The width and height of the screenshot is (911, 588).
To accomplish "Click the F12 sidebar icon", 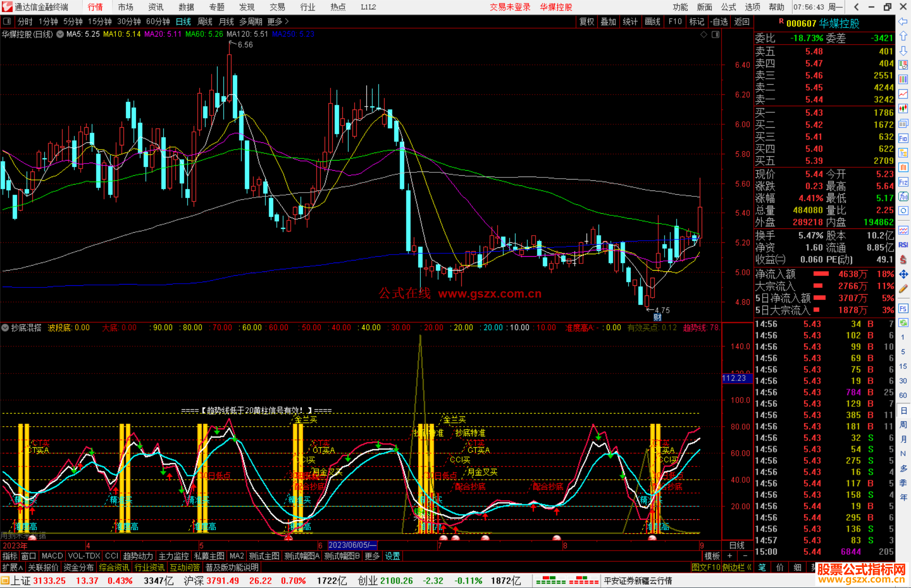I will (903, 182).
